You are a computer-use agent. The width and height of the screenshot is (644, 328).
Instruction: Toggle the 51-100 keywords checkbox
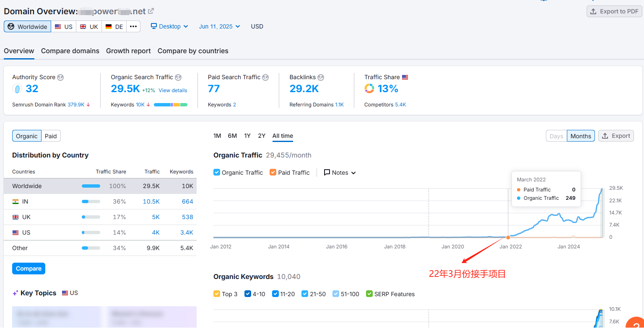pos(336,294)
